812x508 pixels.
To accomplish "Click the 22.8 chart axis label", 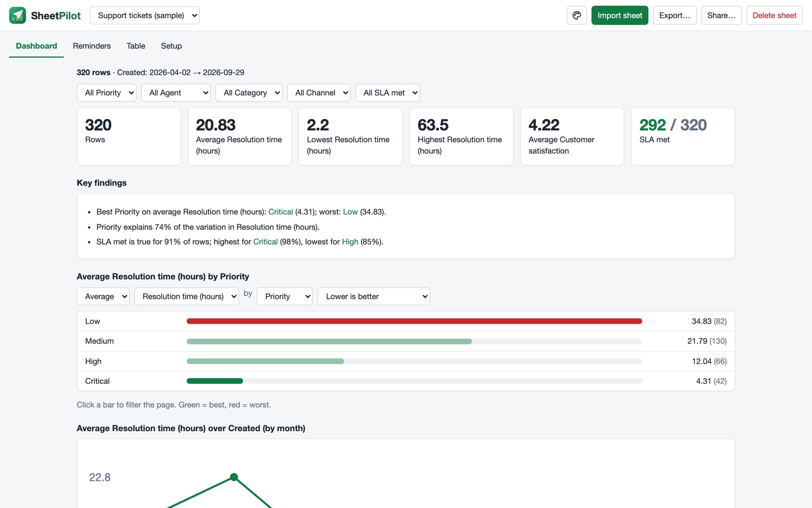I will pyautogui.click(x=100, y=477).
